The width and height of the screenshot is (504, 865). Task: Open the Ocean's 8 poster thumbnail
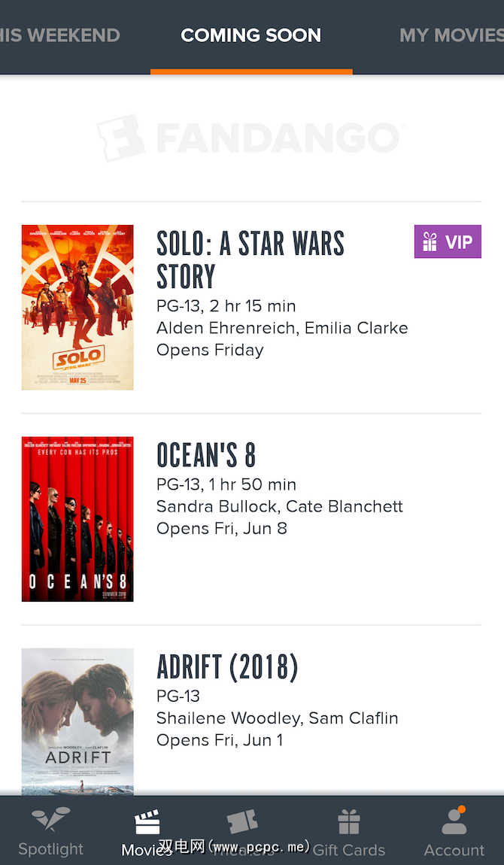tap(77, 519)
